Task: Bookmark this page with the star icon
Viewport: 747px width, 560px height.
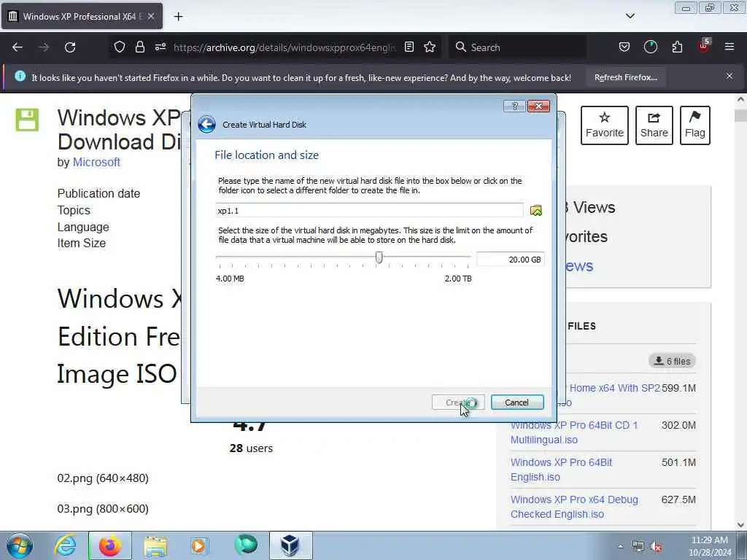Action: pyautogui.click(x=430, y=47)
